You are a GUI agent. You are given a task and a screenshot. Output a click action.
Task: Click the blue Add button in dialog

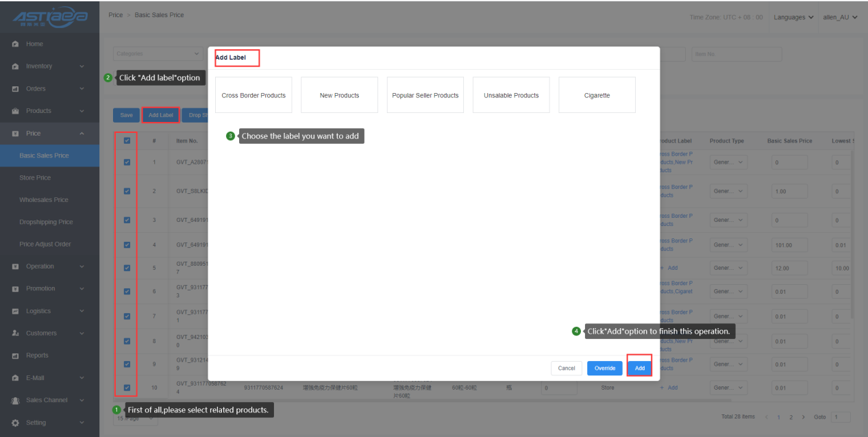(639, 369)
